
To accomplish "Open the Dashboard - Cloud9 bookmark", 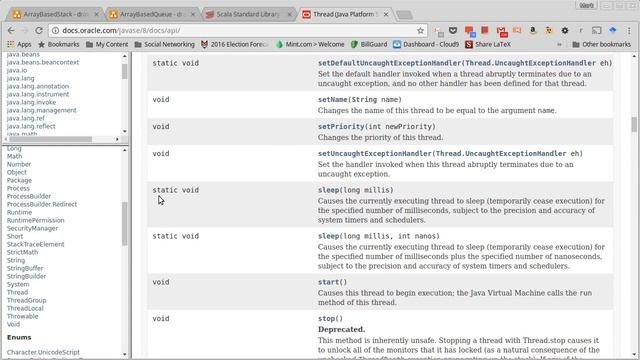I will click(426, 44).
